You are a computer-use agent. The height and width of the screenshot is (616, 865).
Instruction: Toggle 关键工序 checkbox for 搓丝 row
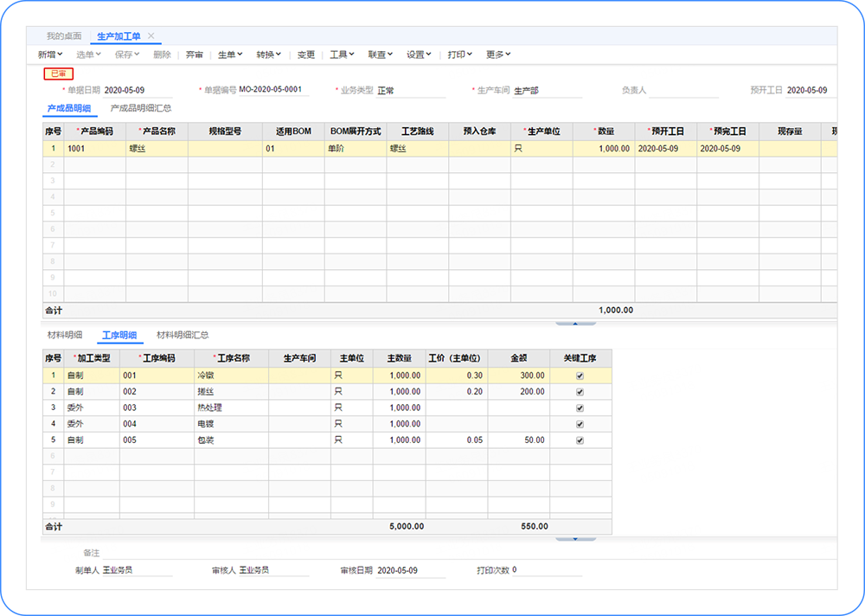coord(580,392)
